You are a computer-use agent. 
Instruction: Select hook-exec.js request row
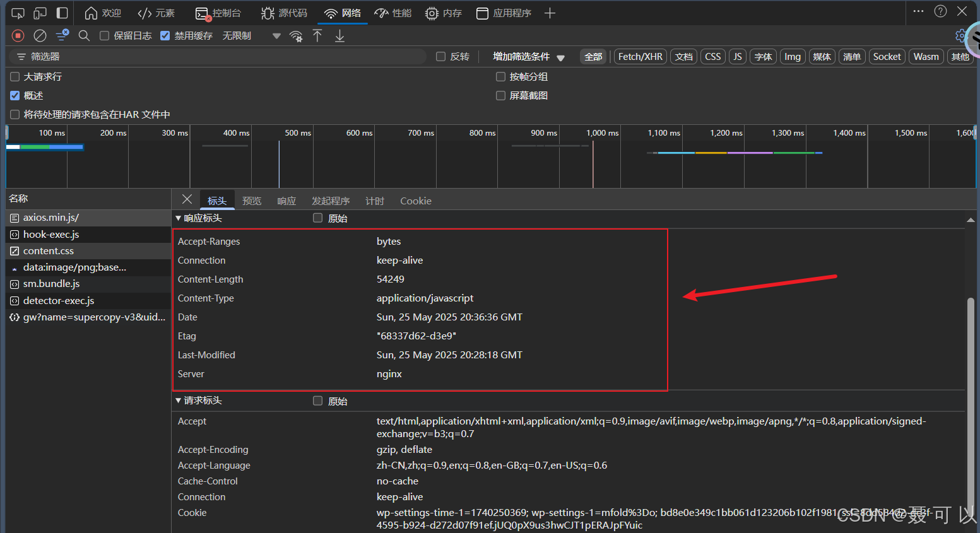pos(88,235)
